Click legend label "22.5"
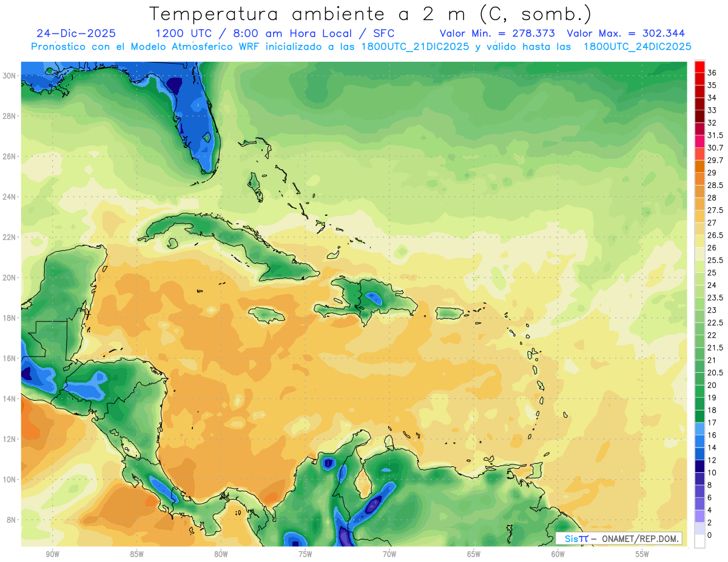Image resolution: width=728 pixels, height=562 pixels. click(x=715, y=323)
